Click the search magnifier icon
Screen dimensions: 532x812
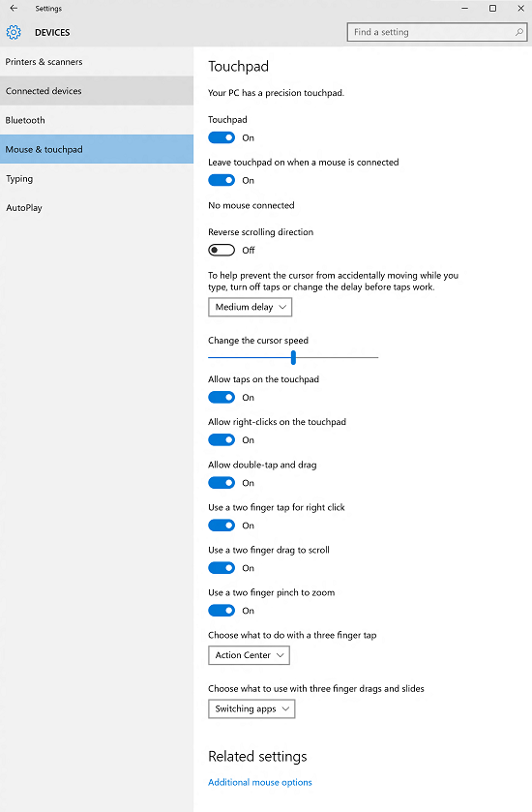point(519,32)
